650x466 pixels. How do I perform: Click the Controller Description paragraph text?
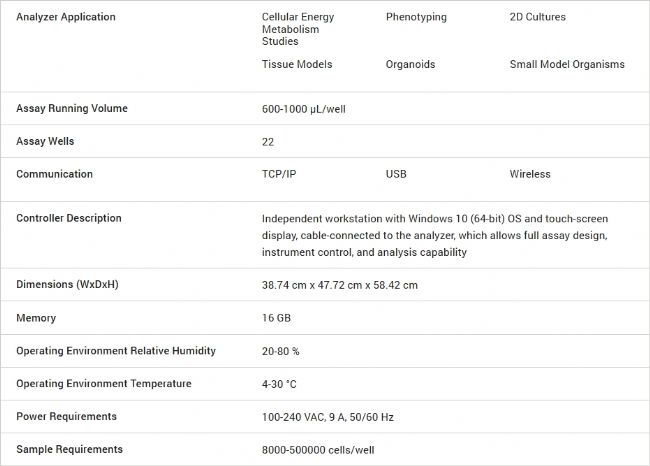(x=435, y=235)
